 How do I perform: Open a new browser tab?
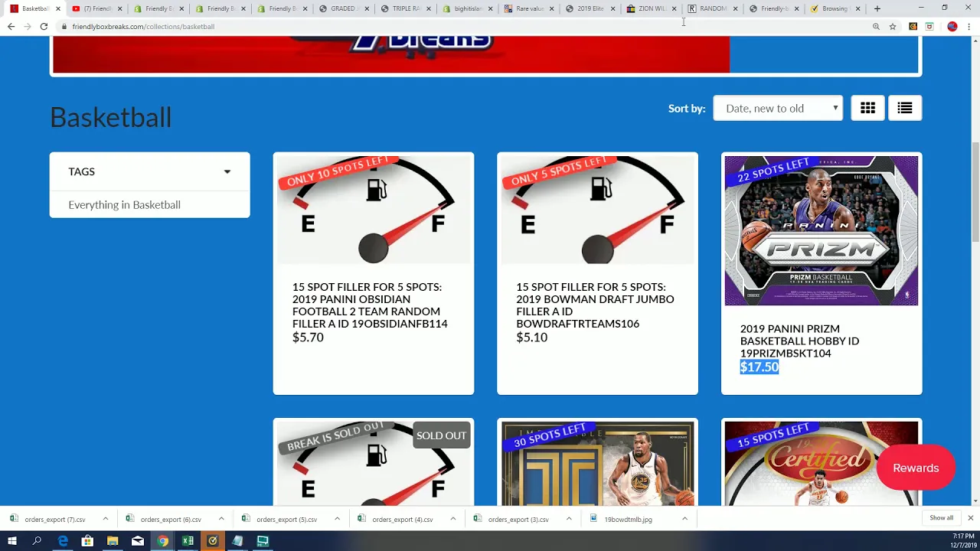877,8
